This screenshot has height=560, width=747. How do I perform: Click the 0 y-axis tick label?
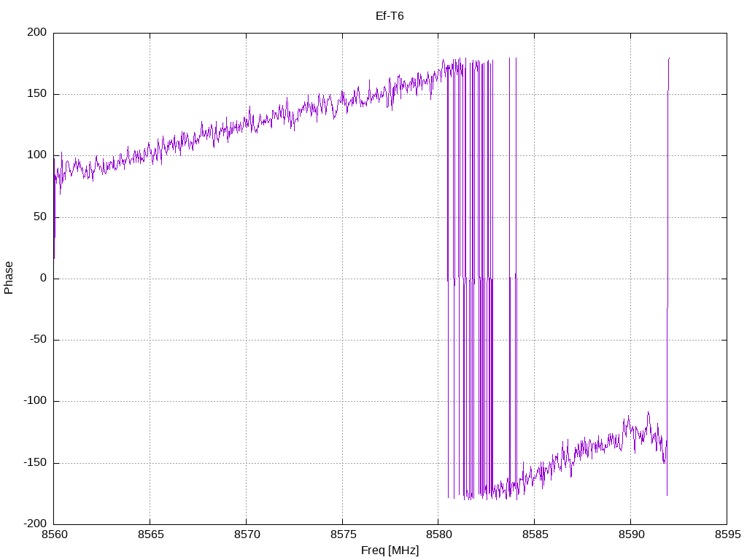pos(44,279)
